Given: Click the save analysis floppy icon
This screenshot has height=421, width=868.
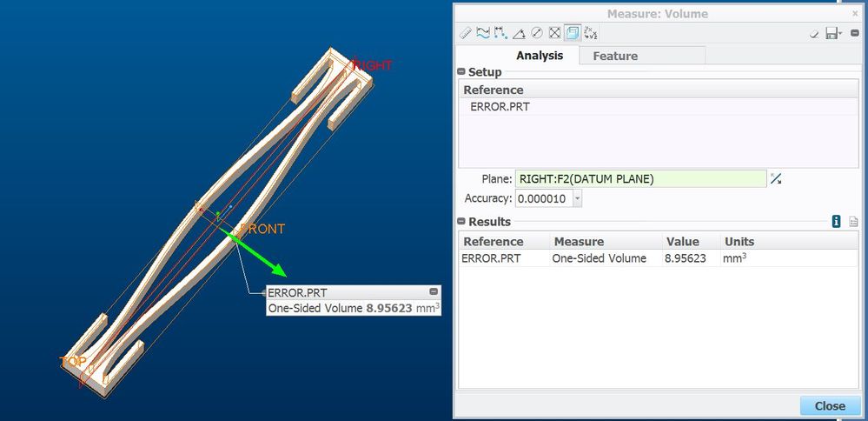Looking at the screenshot, I should point(831,34).
